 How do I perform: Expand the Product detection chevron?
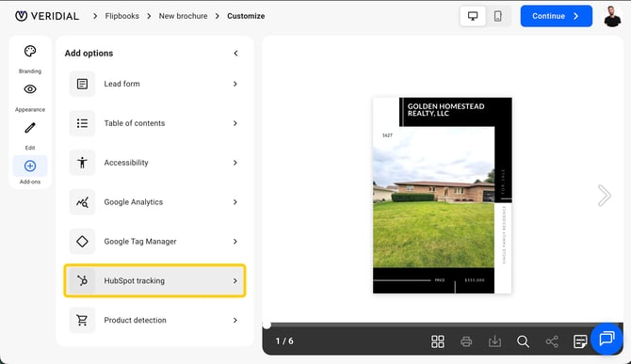click(235, 320)
